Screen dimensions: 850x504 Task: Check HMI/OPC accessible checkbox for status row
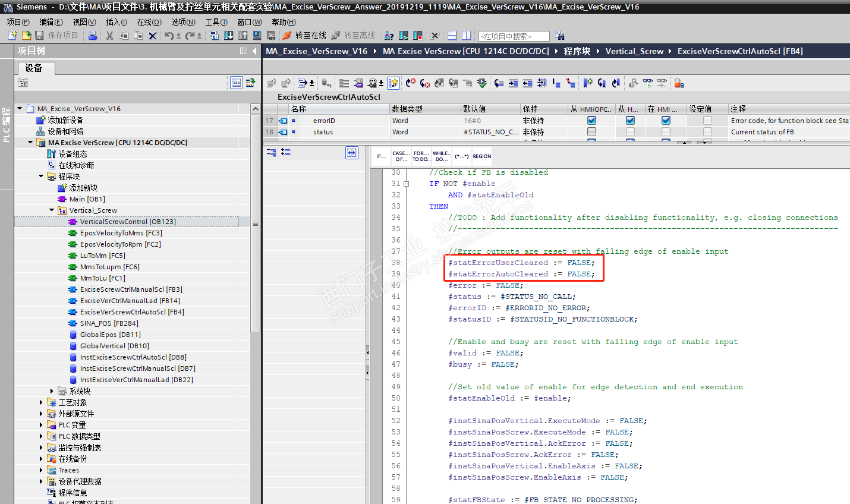click(591, 132)
